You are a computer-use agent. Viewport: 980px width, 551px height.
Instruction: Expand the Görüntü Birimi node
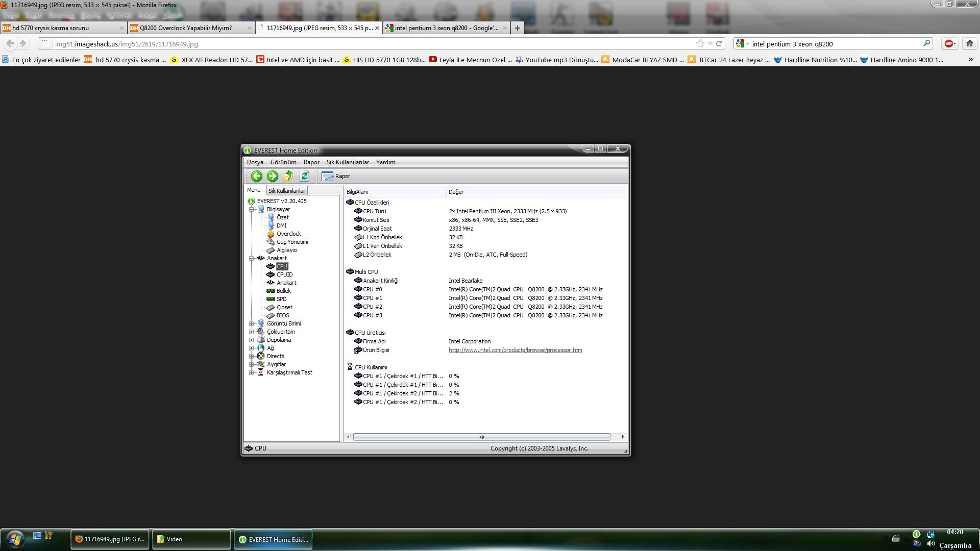(x=251, y=323)
